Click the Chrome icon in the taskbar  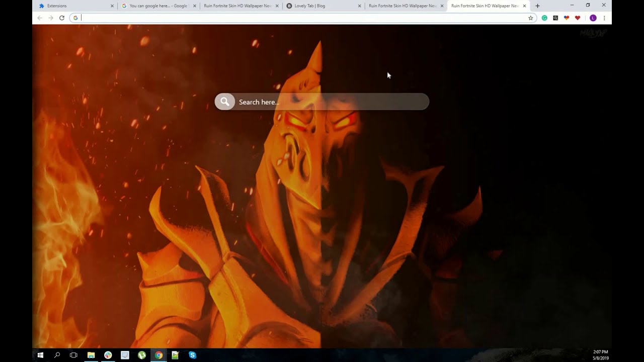[x=158, y=355]
